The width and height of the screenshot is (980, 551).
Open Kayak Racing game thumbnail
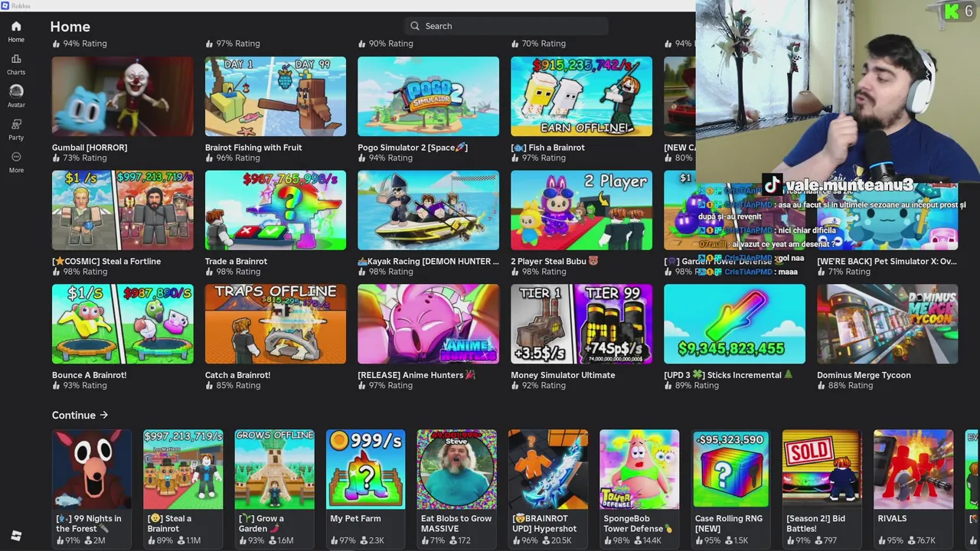pos(429,210)
